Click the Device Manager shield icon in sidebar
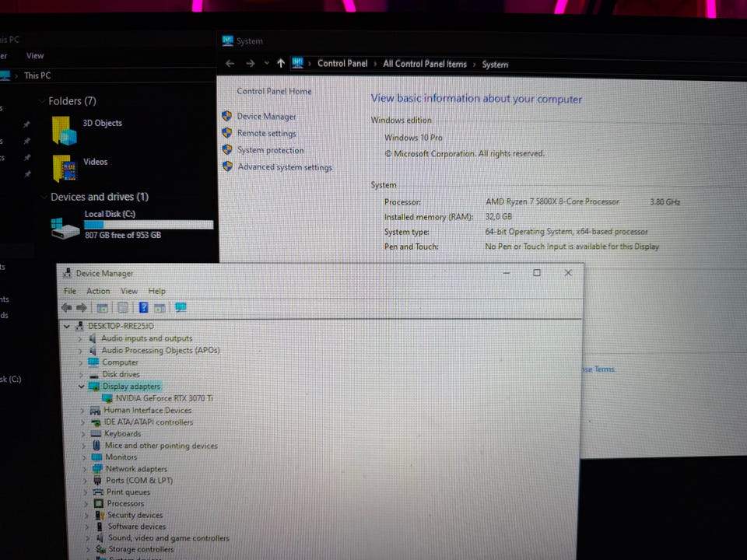Viewport: 747px width, 560px height. (226, 116)
